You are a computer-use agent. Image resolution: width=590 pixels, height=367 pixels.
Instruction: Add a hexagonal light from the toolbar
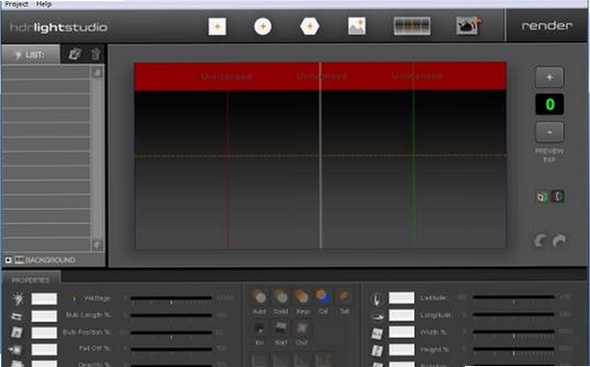coord(309,27)
